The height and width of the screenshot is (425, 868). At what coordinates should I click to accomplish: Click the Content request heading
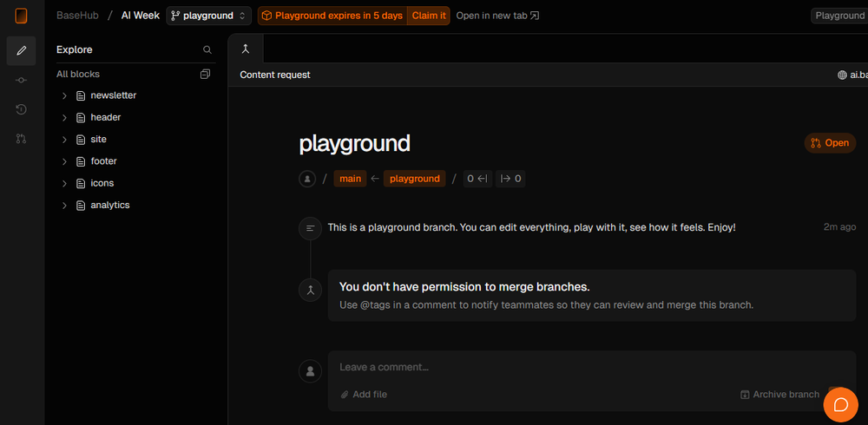click(x=275, y=75)
